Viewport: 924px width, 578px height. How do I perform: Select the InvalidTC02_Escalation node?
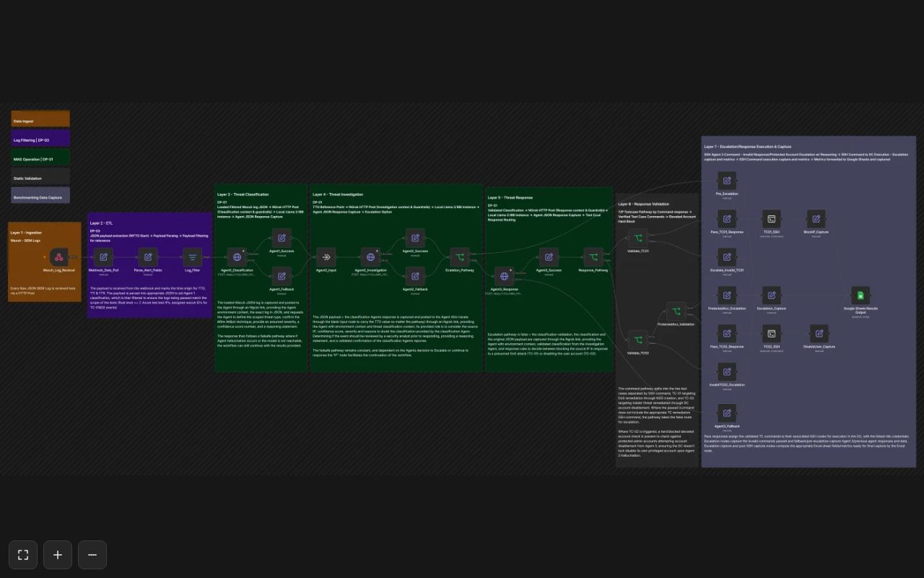(727, 372)
